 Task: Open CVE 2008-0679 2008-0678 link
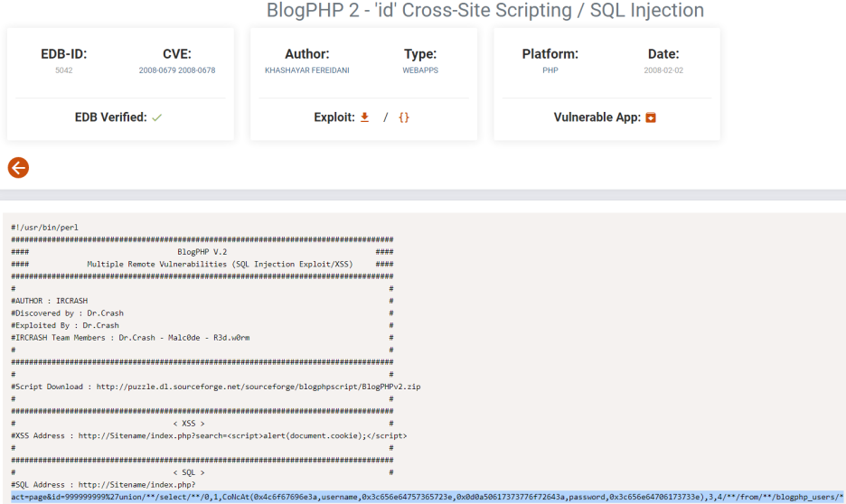point(177,70)
